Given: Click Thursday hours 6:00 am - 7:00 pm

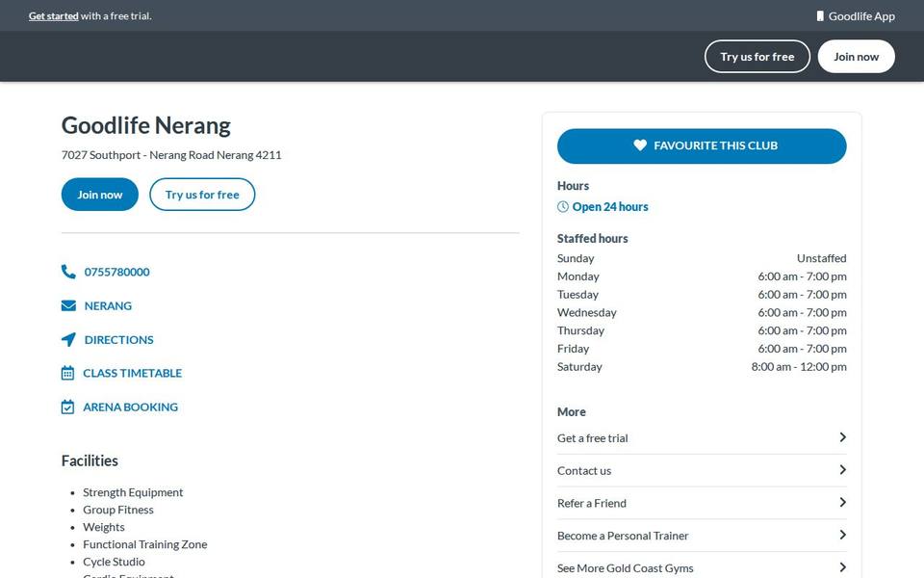Looking at the screenshot, I should 802,330.
